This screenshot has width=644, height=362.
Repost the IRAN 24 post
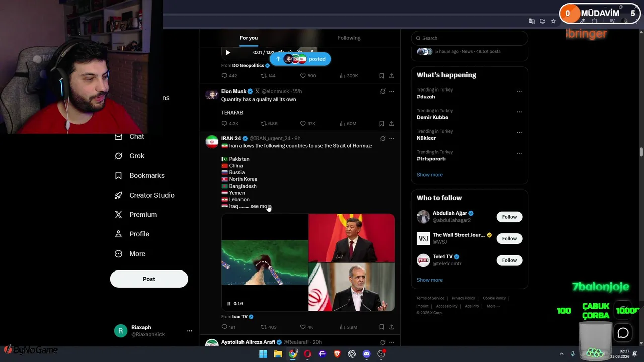[268, 327]
